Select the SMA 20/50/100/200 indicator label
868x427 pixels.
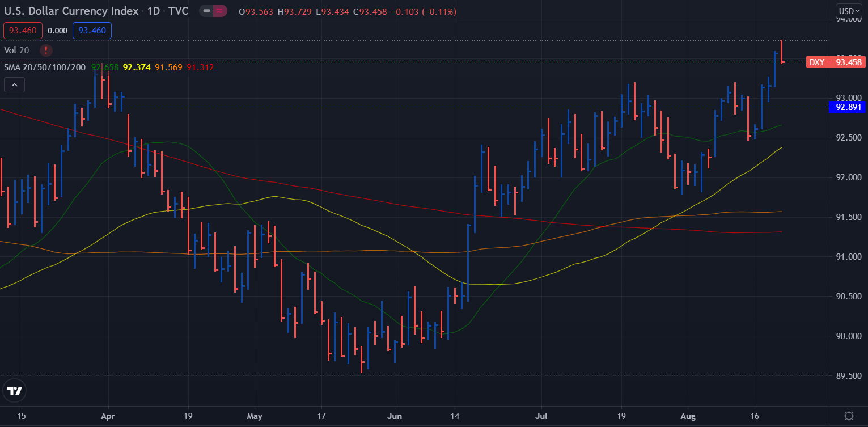click(45, 67)
